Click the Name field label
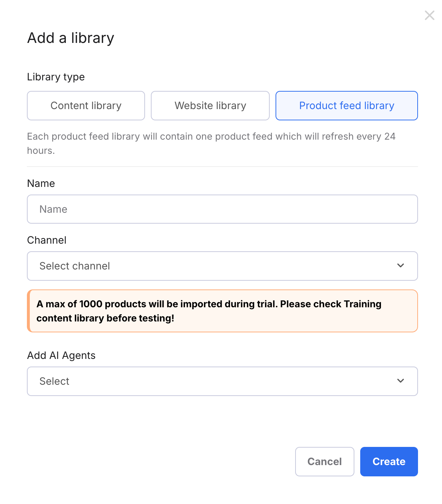This screenshot has width=442, height=504. (41, 183)
